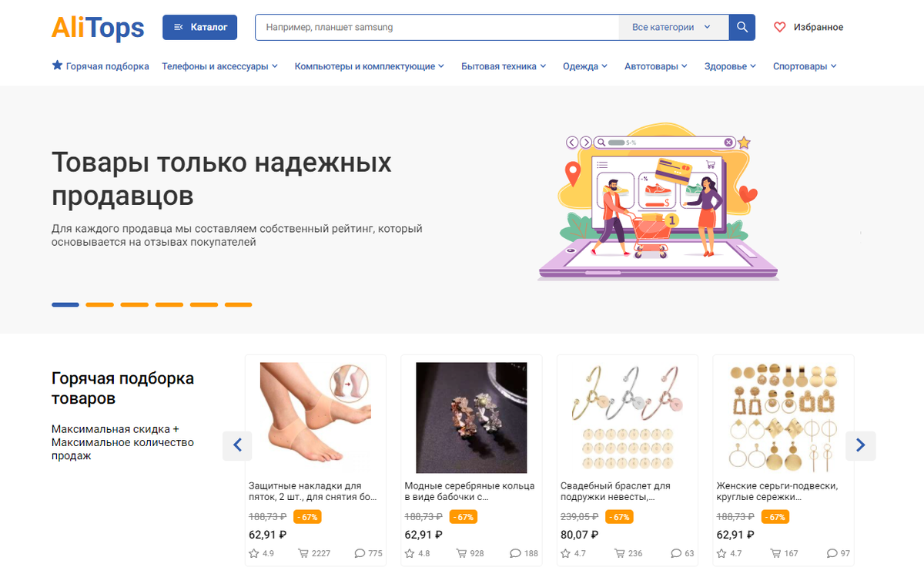The height and width of the screenshot is (574, 924).
Task: Open the Одежда category menu
Action: (x=584, y=66)
